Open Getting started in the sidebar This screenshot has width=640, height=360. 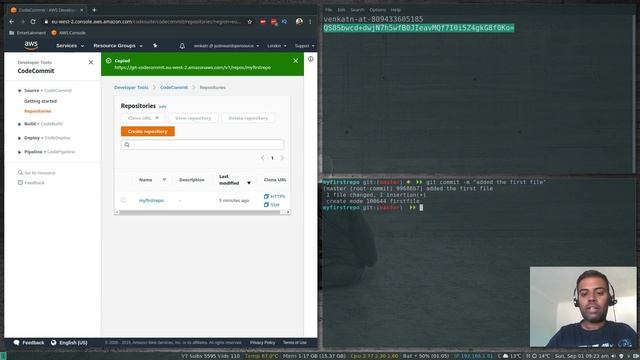click(x=40, y=101)
